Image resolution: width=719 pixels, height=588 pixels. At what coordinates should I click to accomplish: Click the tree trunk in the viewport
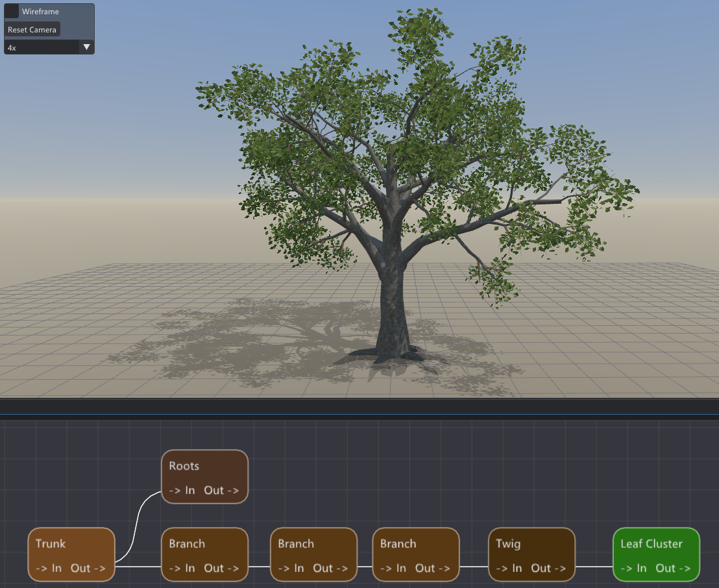click(x=393, y=302)
